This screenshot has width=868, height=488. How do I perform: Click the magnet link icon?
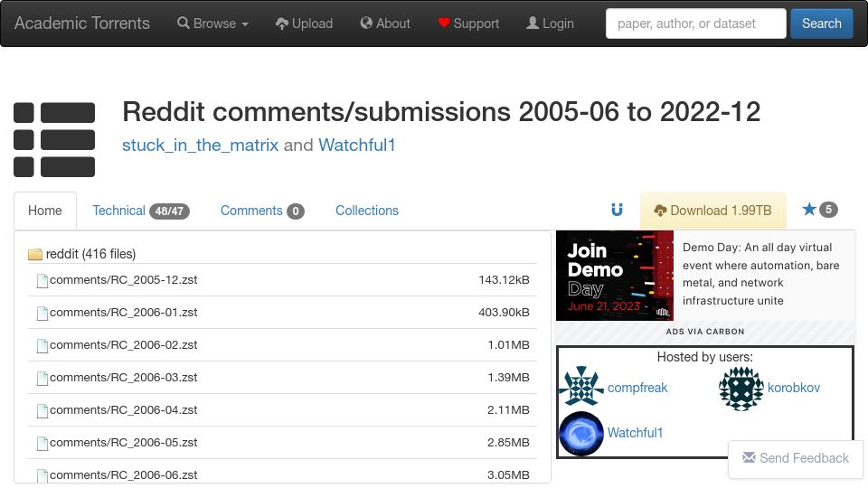pos(617,210)
